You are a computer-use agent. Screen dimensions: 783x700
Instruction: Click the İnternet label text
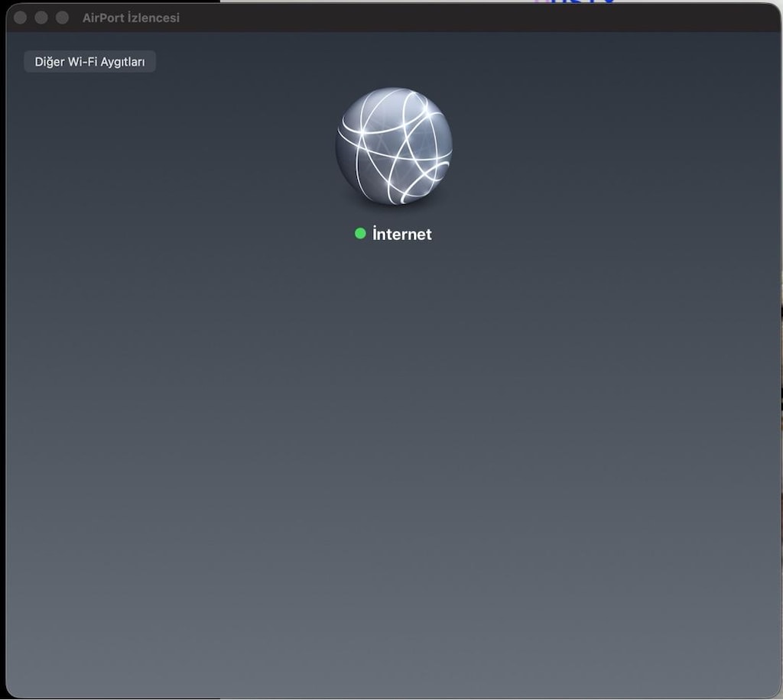tap(402, 234)
